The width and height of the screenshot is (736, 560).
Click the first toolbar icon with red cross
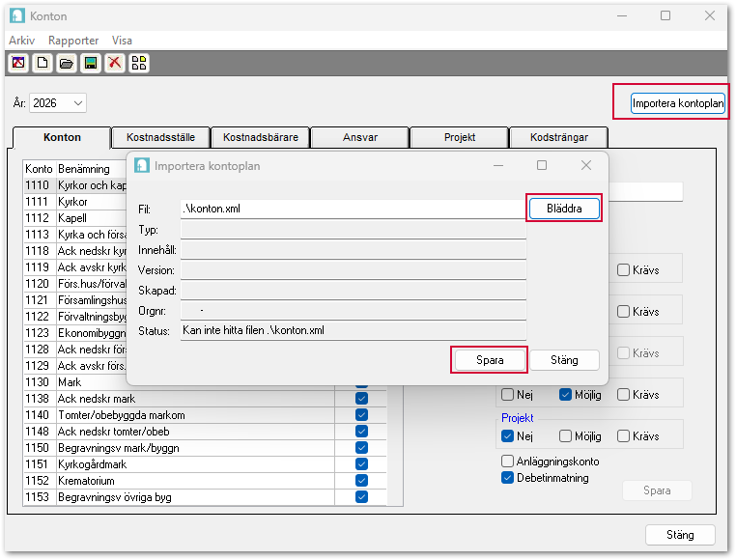18,64
